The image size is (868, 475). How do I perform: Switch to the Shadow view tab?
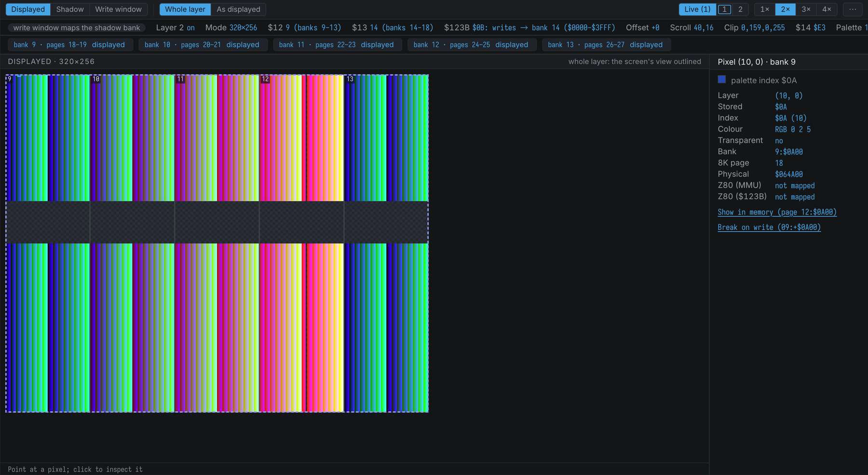click(70, 9)
